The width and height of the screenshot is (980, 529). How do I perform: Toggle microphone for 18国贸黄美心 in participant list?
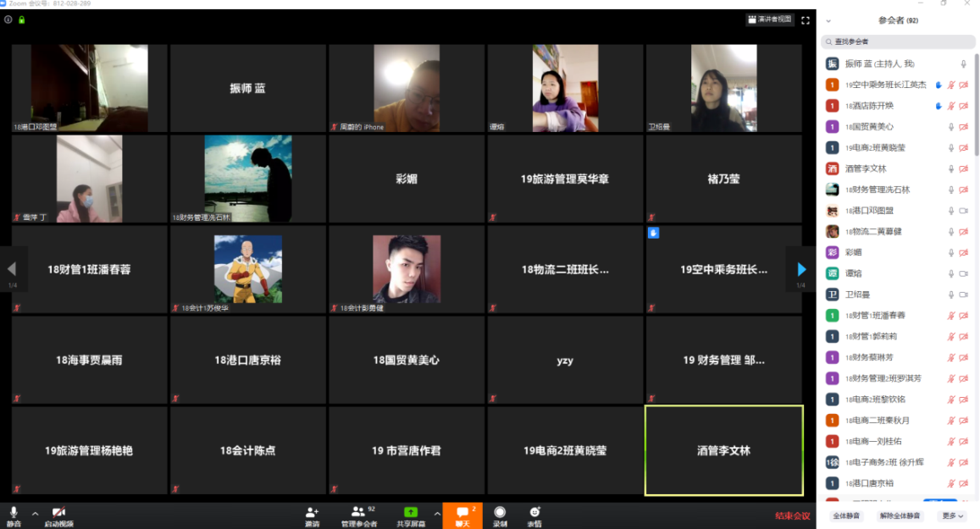click(x=950, y=127)
